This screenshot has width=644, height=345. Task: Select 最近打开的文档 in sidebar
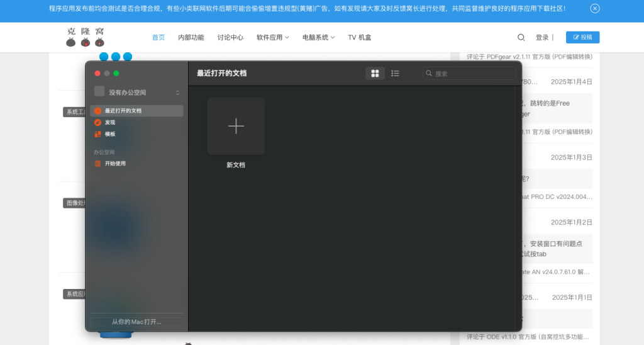click(x=136, y=111)
